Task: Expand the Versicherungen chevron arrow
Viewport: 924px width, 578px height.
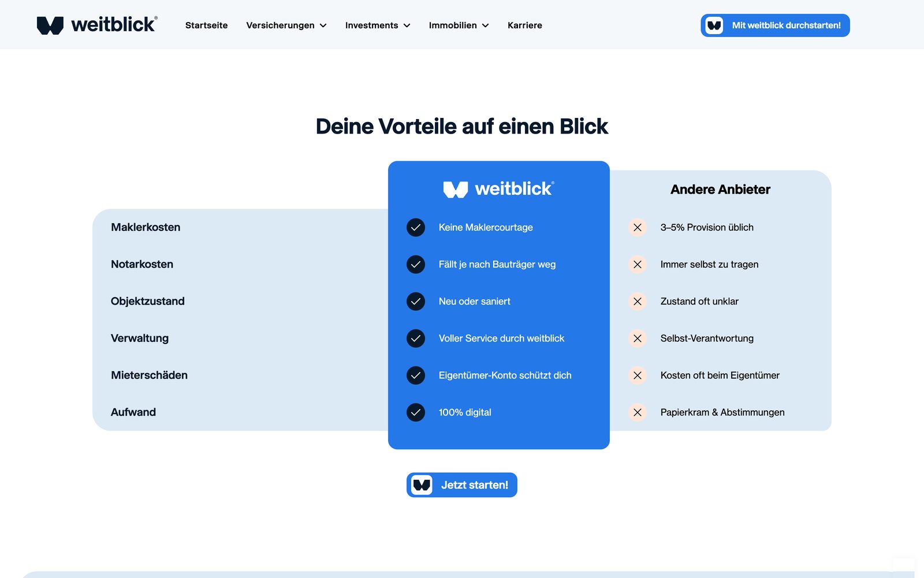Action: 323,25
